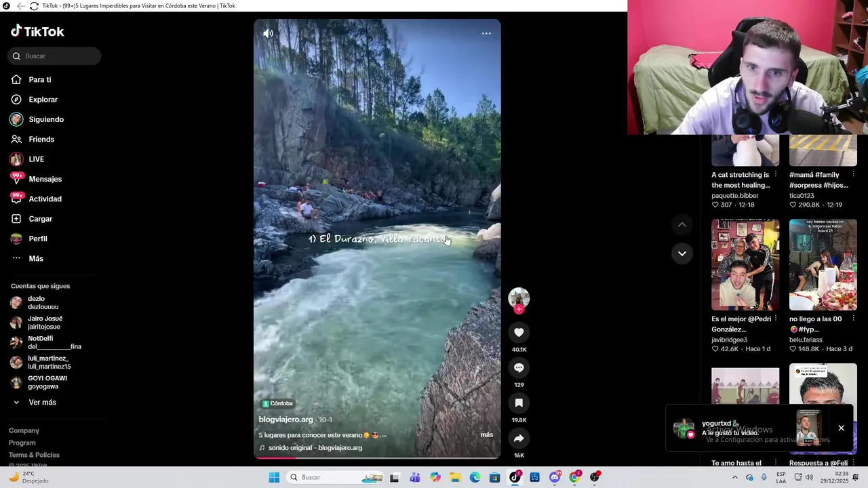868x488 pixels.
Task: Open creator avatar beside the video
Action: 519,298
